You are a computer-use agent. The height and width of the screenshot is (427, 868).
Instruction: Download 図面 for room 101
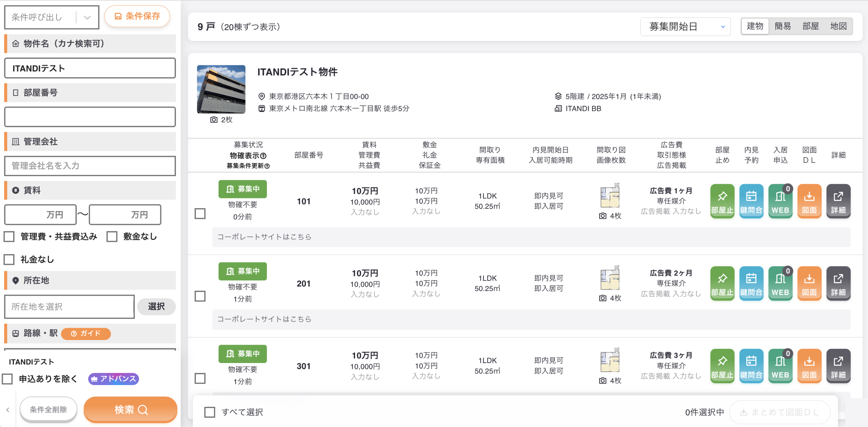[809, 201]
